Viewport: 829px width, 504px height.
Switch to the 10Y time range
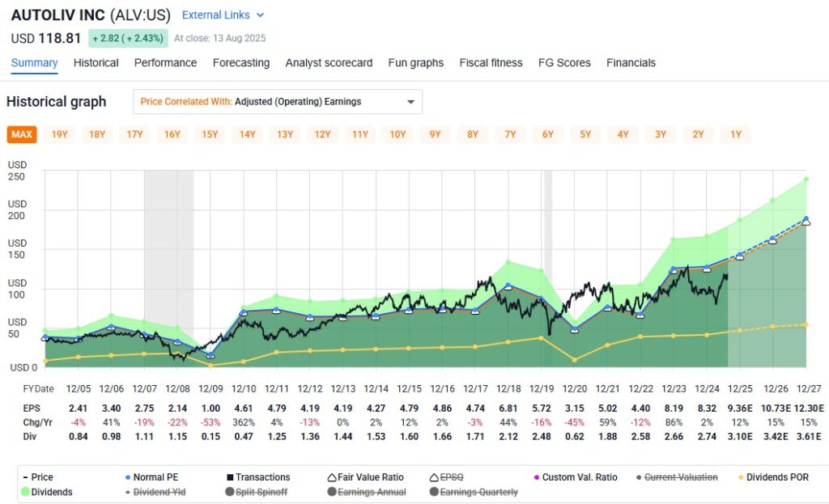click(397, 134)
